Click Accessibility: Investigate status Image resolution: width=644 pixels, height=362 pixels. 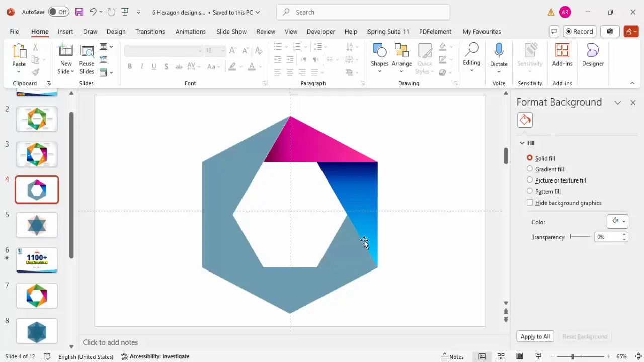[155, 356]
